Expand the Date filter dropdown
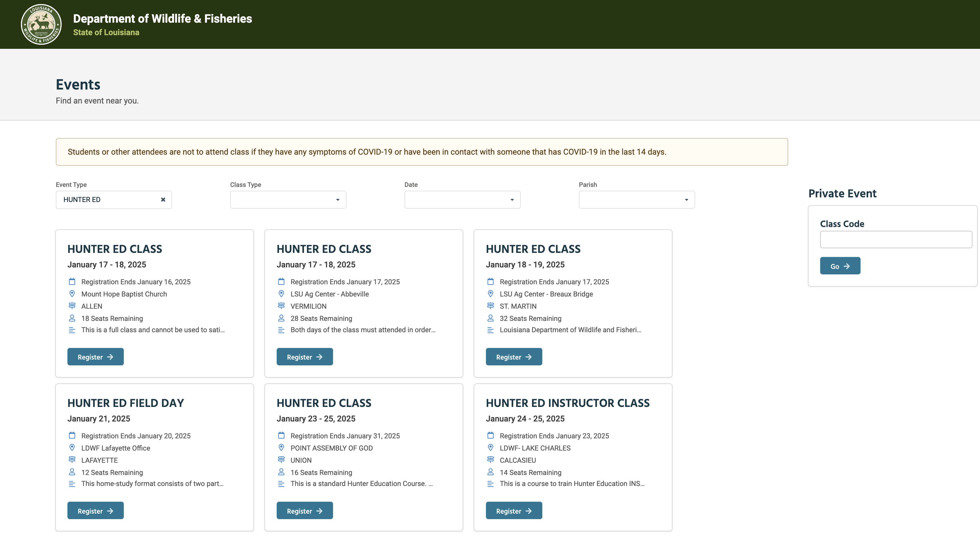980x536 pixels. (x=462, y=200)
